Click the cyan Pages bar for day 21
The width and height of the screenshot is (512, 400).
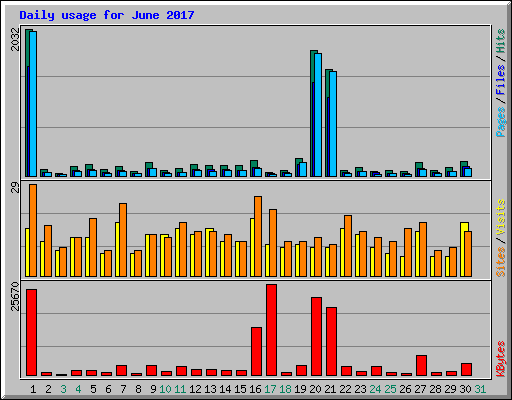(x=333, y=124)
